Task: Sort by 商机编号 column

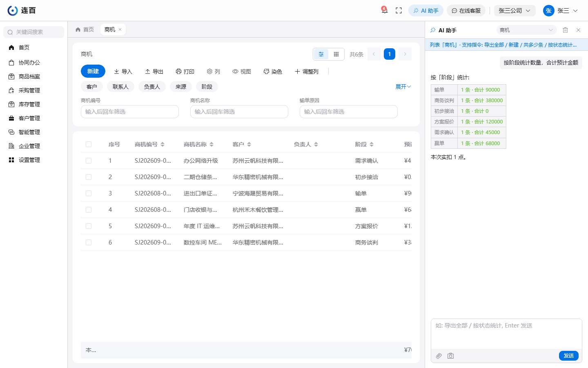Action: coord(163,144)
